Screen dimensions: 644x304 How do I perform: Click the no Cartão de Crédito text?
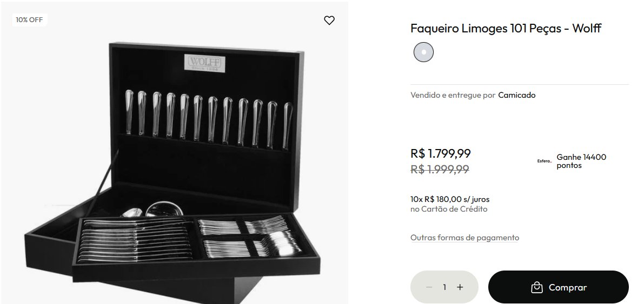[x=449, y=209]
